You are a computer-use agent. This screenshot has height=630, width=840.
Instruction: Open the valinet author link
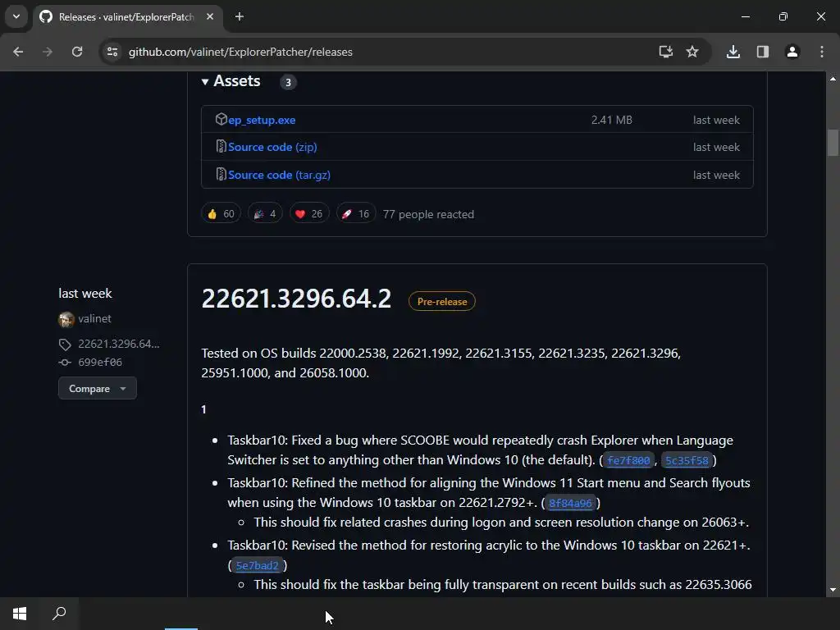click(x=95, y=319)
